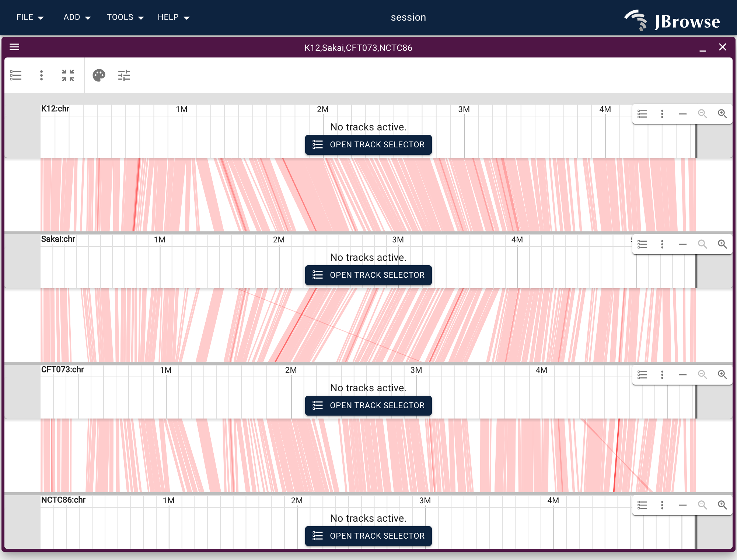Open the FILE menu

[x=30, y=17]
